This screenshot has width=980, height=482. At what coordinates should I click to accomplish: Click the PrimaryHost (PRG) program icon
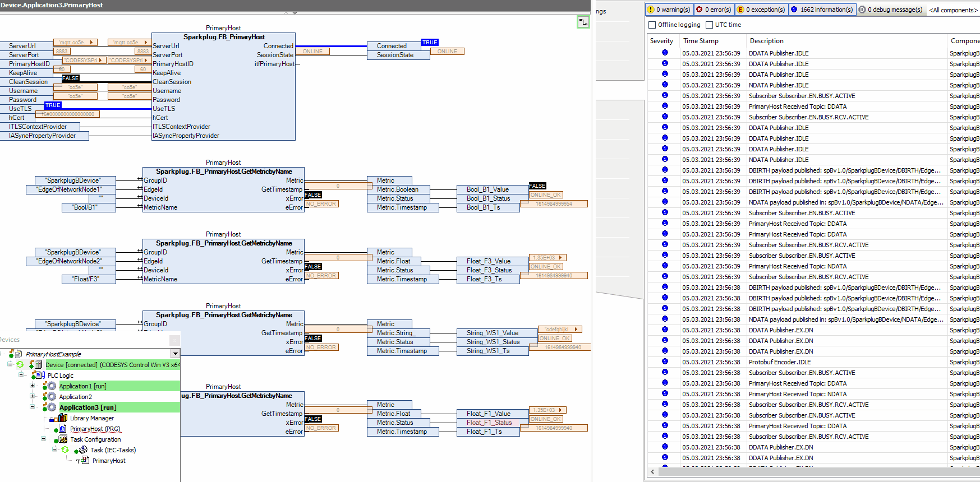[63, 429]
